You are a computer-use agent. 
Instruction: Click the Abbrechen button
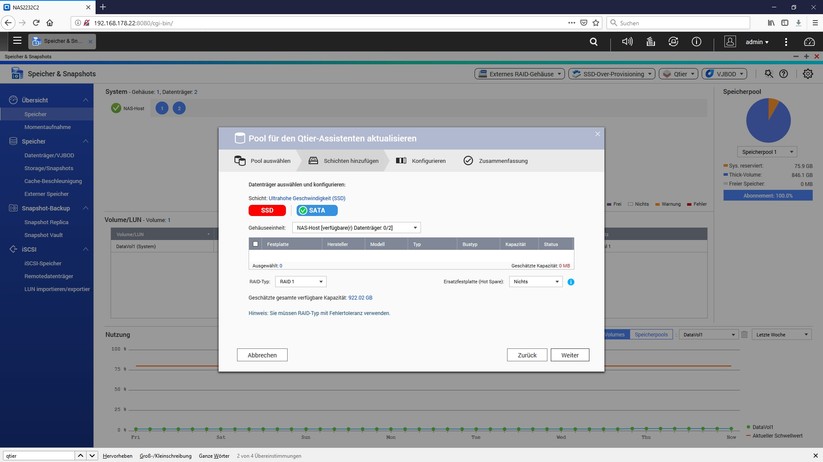262,355
